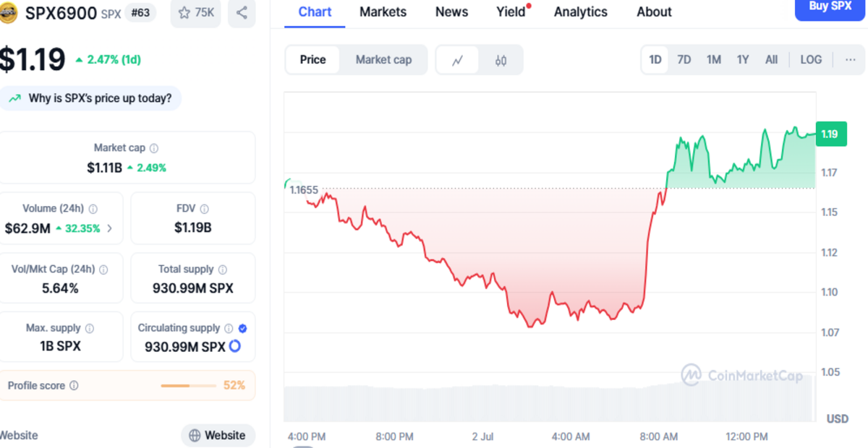Click the Profile score info icon
Image resolution: width=868 pixels, height=448 pixels.
pyautogui.click(x=74, y=386)
